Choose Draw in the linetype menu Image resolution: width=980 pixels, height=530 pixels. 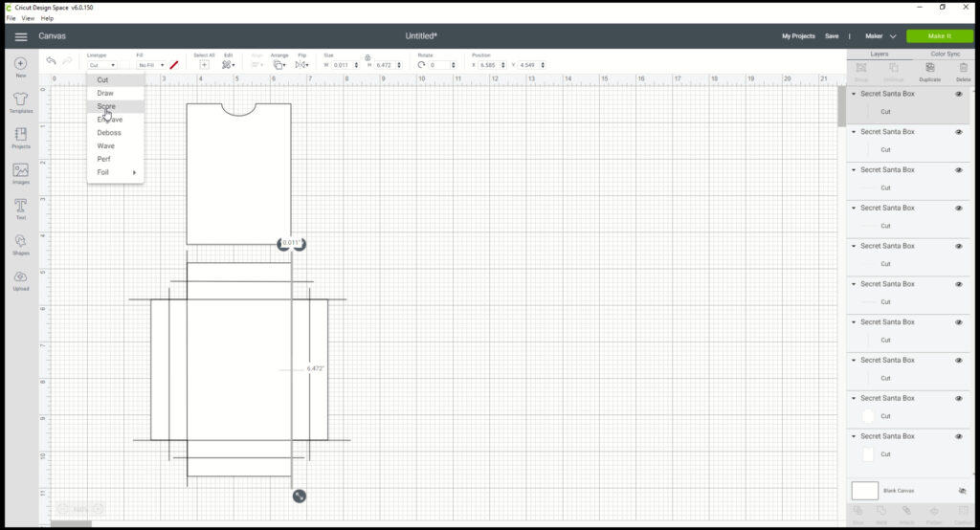tap(116, 93)
